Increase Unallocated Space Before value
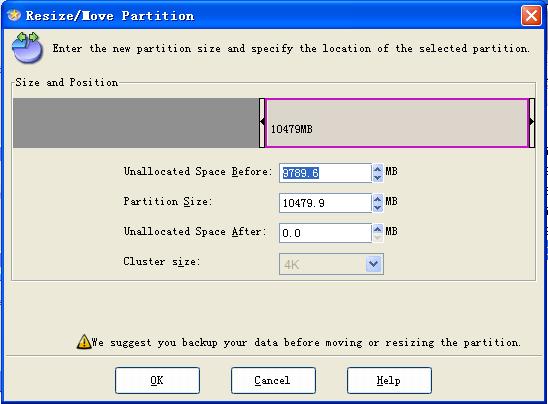This screenshot has width=548, height=404. tap(377, 169)
